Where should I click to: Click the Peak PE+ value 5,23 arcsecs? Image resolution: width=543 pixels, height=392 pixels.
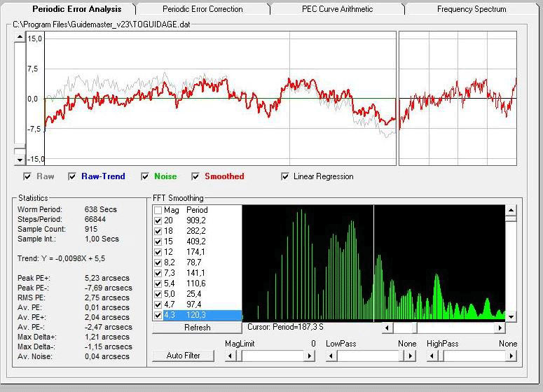coord(107,278)
